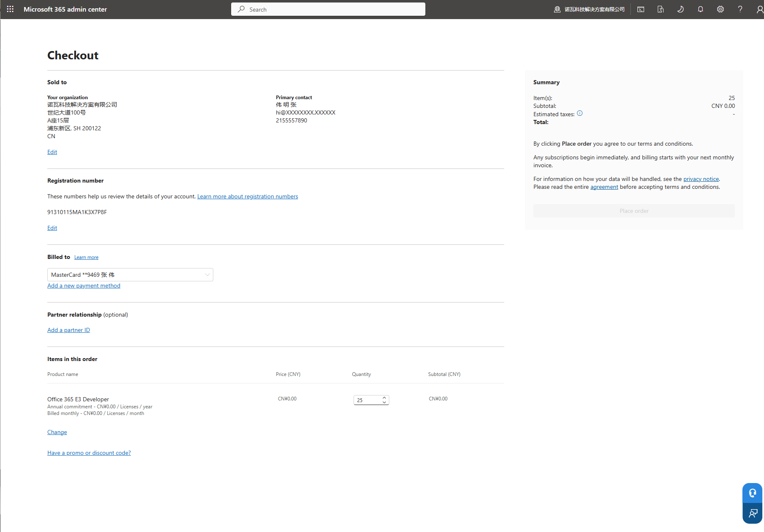This screenshot has width=764, height=532.
Task: Click the organization name in the header
Action: click(x=595, y=9)
